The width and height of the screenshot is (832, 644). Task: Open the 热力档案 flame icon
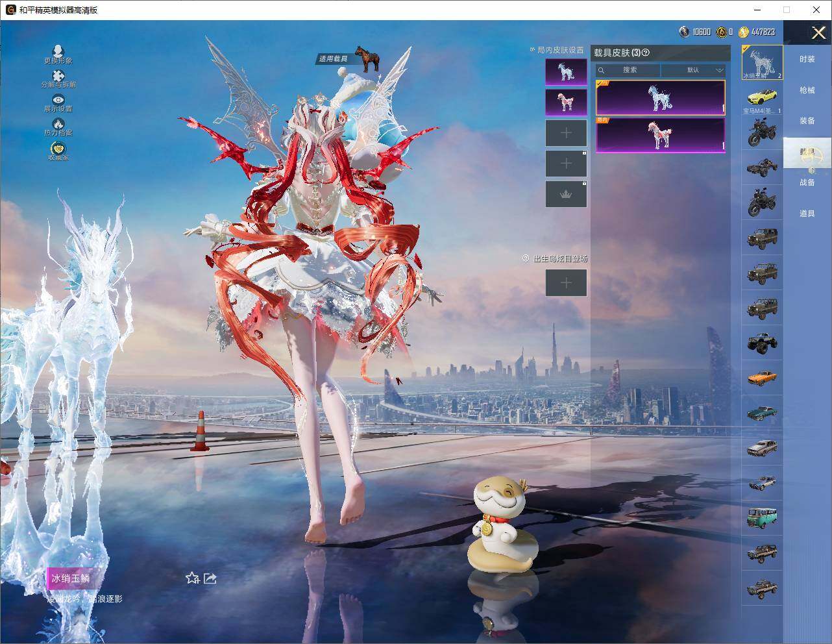[x=58, y=123]
